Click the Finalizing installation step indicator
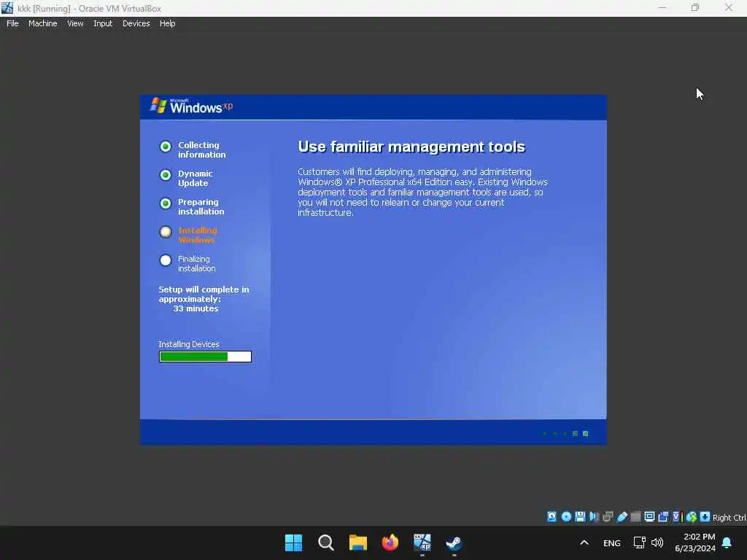The width and height of the screenshot is (747, 560). pyautogui.click(x=166, y=260)
